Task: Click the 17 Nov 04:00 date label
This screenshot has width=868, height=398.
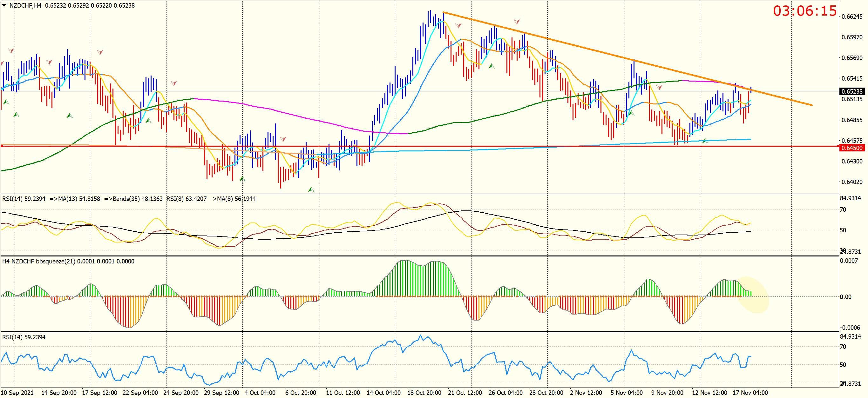Action: 750,393
